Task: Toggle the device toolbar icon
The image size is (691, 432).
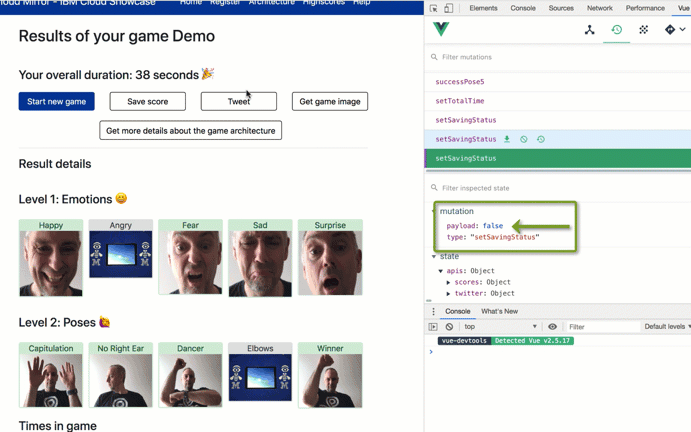Action: pos(448,8)
